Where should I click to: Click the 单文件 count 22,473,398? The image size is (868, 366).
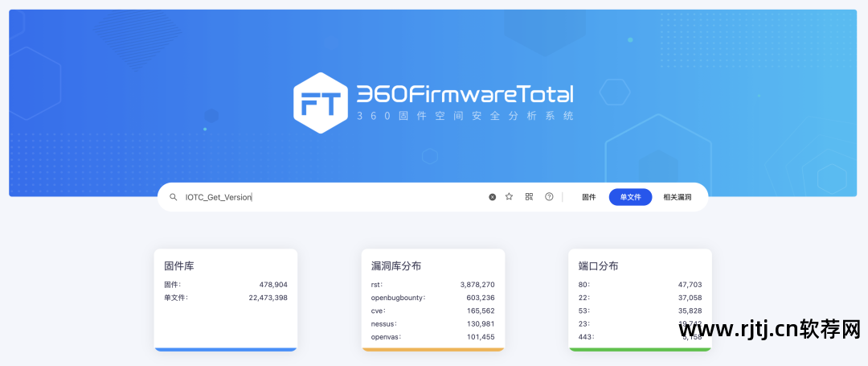(268, 298)
